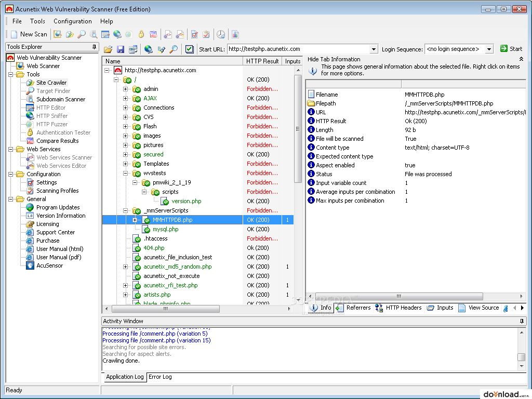The image size is (532, 399).
Task: Expand the MMHTTPDB.php node
Action: pos(135,220)
